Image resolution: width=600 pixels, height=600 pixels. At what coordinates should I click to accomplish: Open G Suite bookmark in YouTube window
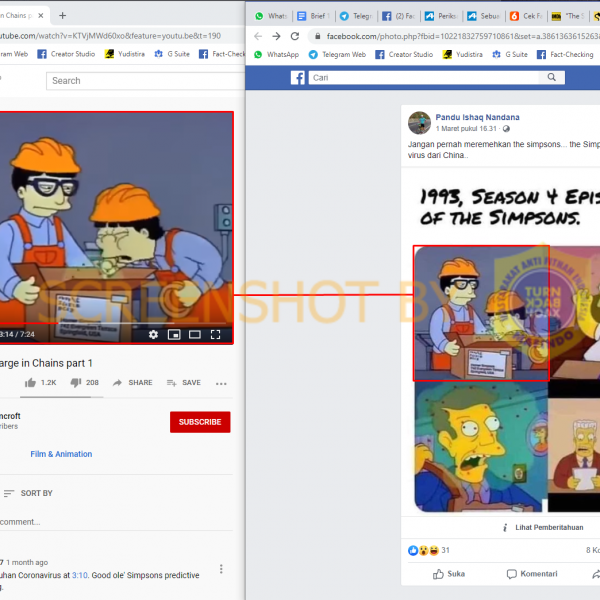(x=172, y=54)
